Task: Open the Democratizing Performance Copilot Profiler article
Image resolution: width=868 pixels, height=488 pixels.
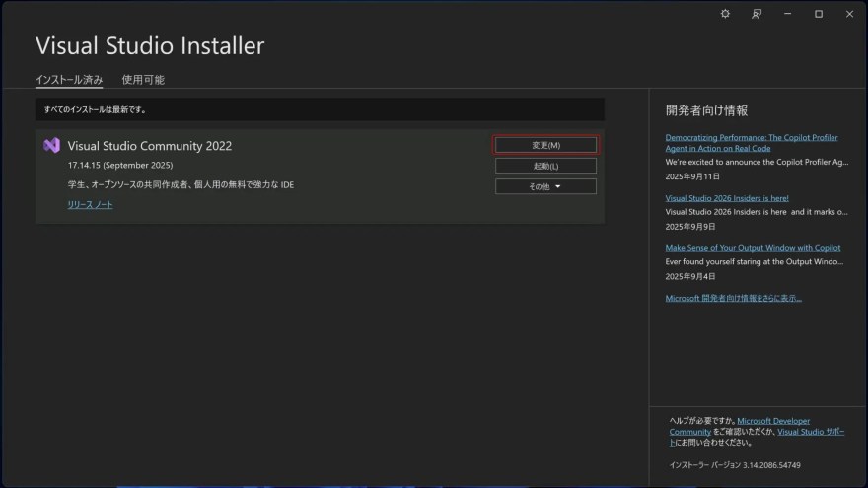Action: point(752,143)
